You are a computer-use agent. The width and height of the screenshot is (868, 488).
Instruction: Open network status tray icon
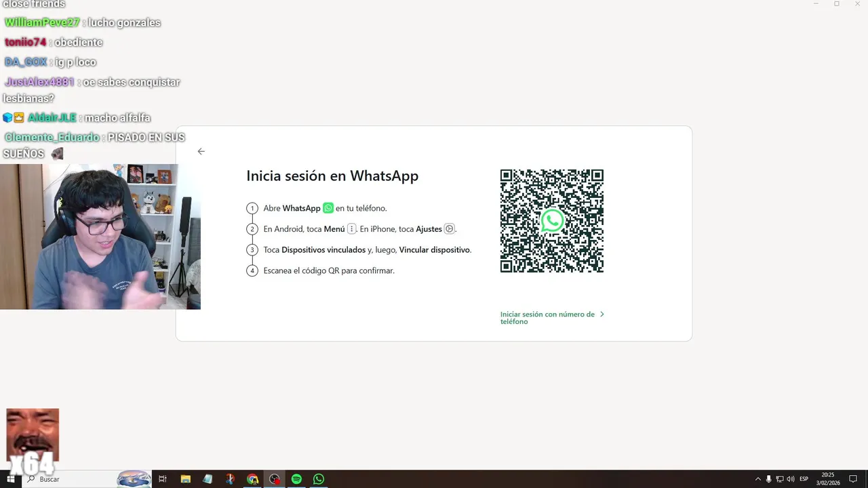coord(780,479)
